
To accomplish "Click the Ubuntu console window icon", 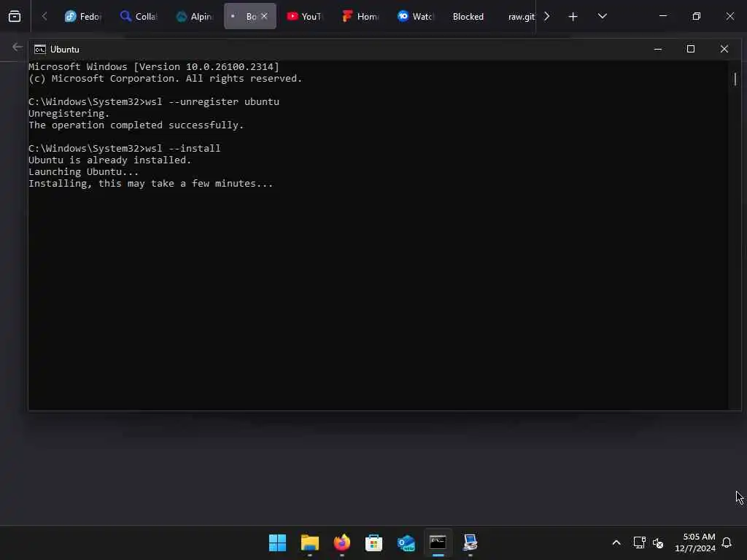I will pos(40,50).
